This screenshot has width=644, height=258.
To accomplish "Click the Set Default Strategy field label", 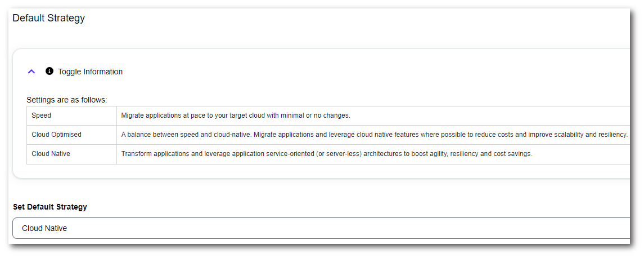I will click(x=50, y=207).
